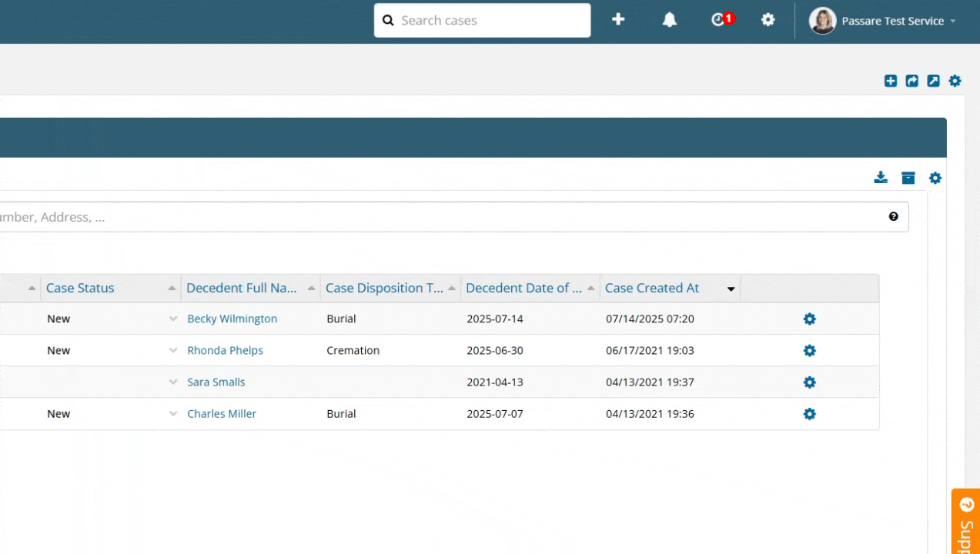The width and height of the screenshot is (980, 554).
Task: Click the timestamp '04/13/2021 19:36'
Action: click(650, 413)
